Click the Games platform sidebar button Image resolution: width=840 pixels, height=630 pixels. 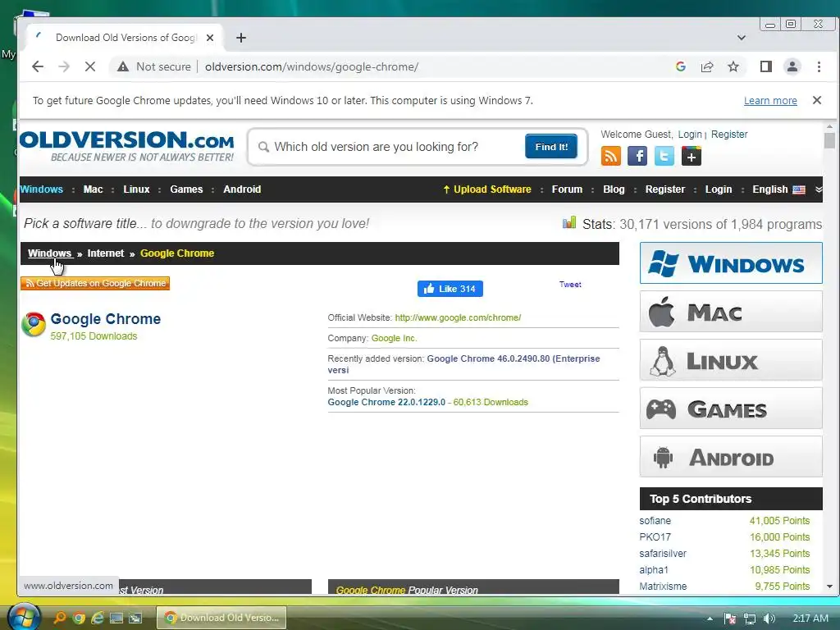coord(731,409)
